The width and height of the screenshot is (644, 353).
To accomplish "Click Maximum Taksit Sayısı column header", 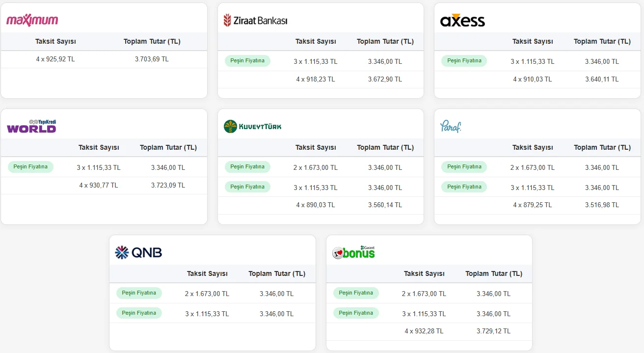I will [55, 42].
